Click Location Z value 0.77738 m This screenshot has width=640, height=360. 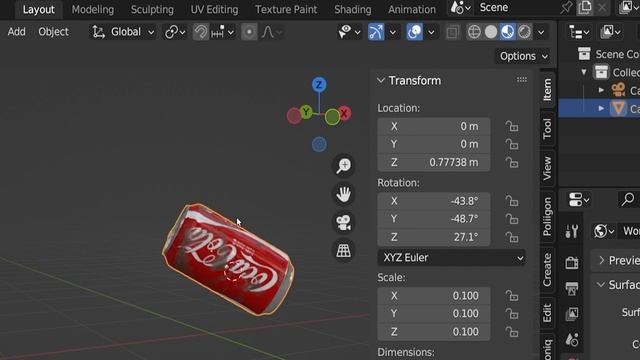coord(433,162)
